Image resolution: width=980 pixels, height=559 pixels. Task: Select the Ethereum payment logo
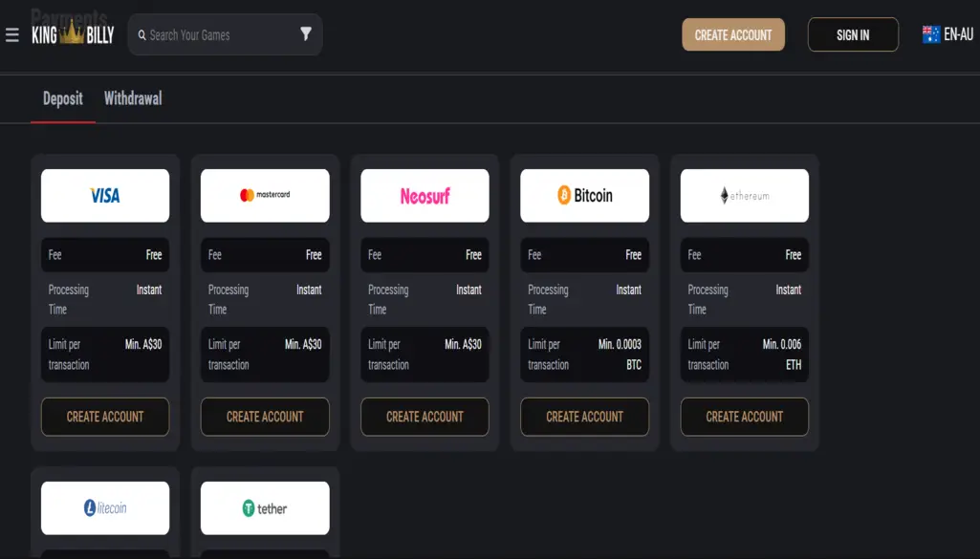744,196
